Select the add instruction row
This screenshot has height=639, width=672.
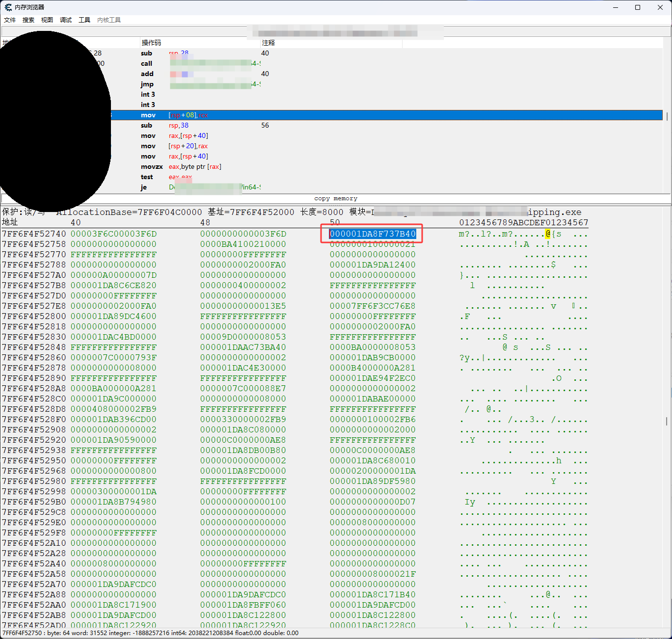332,74
